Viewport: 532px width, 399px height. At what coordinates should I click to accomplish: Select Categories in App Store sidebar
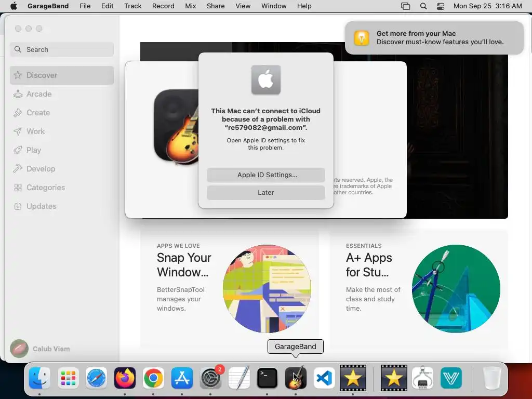(62, 187)
